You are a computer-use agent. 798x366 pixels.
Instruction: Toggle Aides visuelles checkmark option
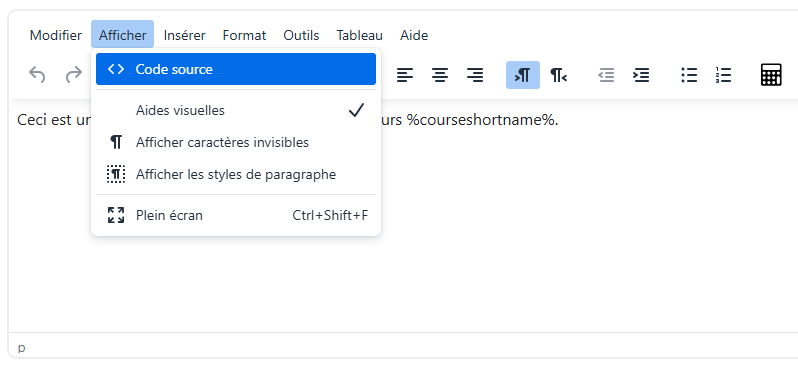[x=236, y=110]
